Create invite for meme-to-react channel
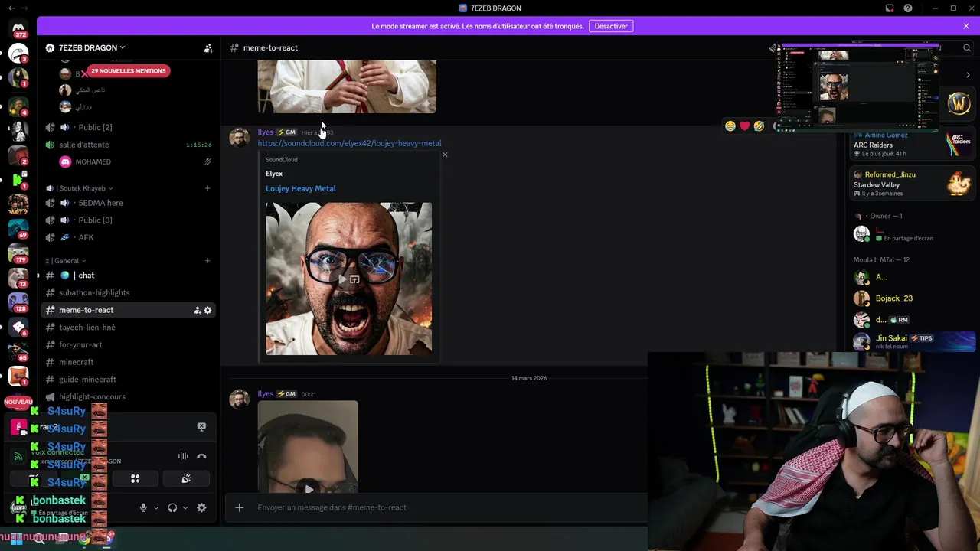Viewport: 980px width, 551px height. click(x=197, y=310)
